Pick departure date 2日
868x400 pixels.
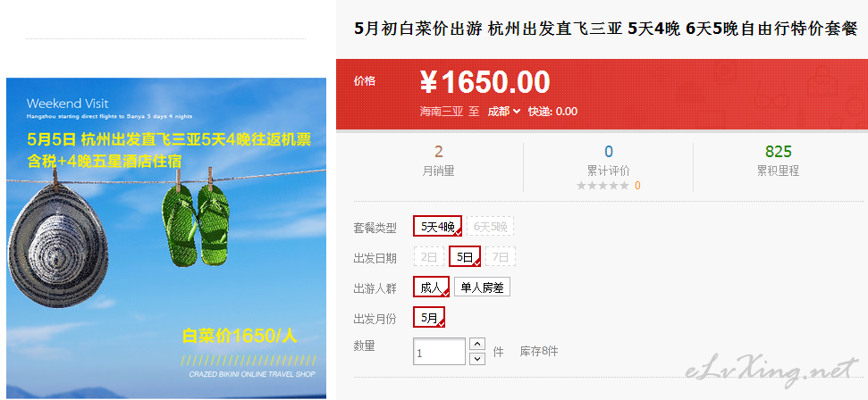click(429, 257)
